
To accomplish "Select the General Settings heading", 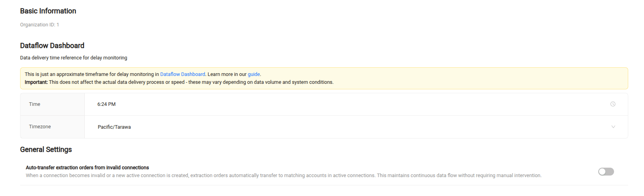I will coord(46,150).
